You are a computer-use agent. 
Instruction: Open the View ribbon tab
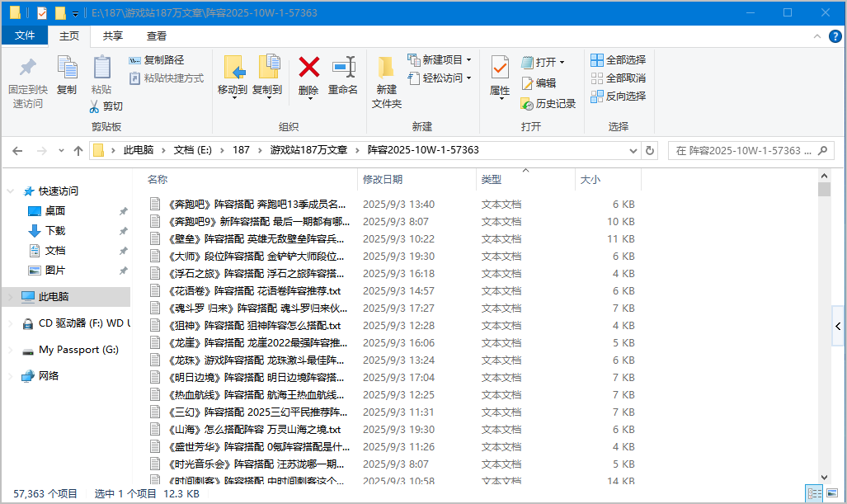pyautogui.click(x=157, y=36)
